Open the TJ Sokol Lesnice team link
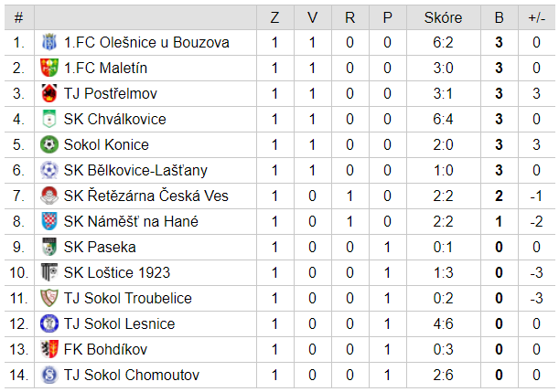The image size is (559, 392). pyautogui.click(x=119, y=324)
